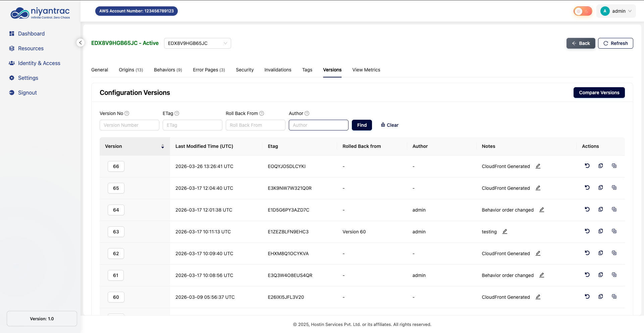Open the EDX8V9HGB65JC distribution dropdown

tap(197, 43)
